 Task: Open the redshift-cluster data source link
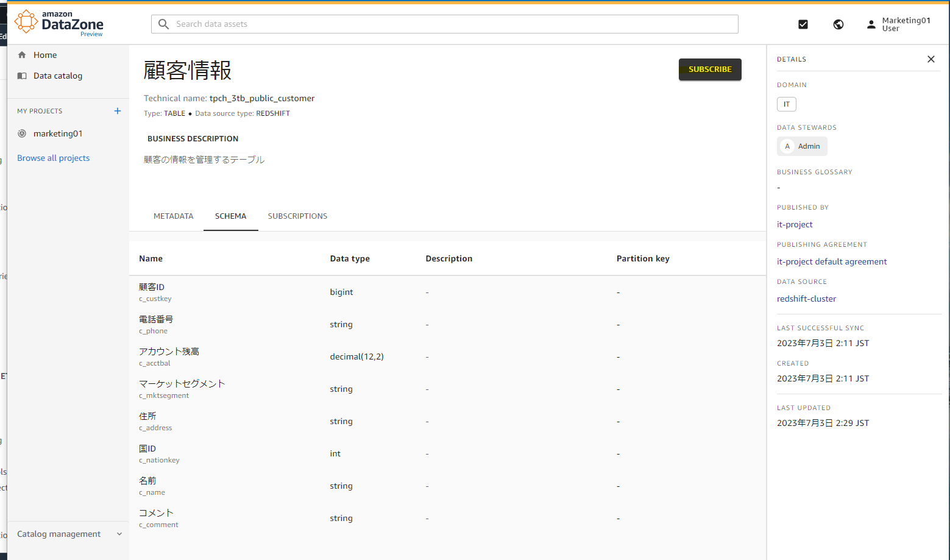point(806,299)
